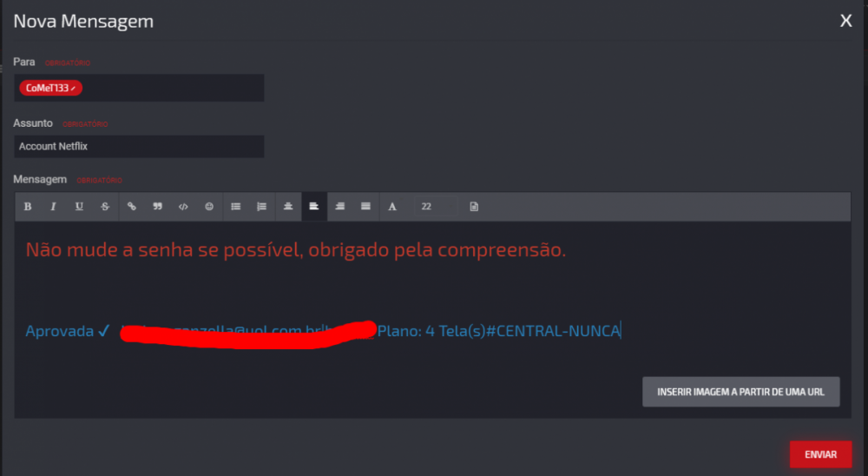Click the document template icon in toolbar
The height and width of the screenshot is (476, 868).
pyautogui.click(x=474, y=207)
